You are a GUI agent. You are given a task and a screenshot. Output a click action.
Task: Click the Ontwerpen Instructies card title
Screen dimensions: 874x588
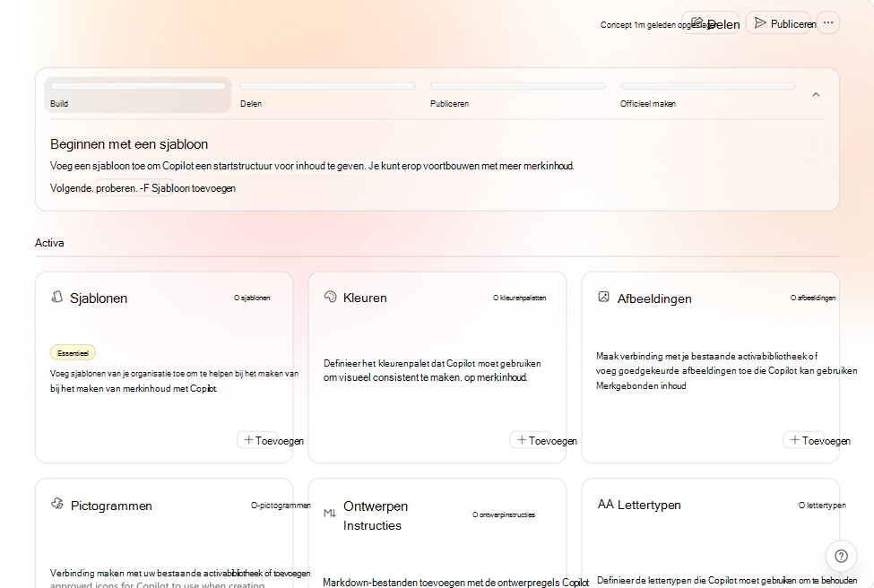[x=376, y=515]
